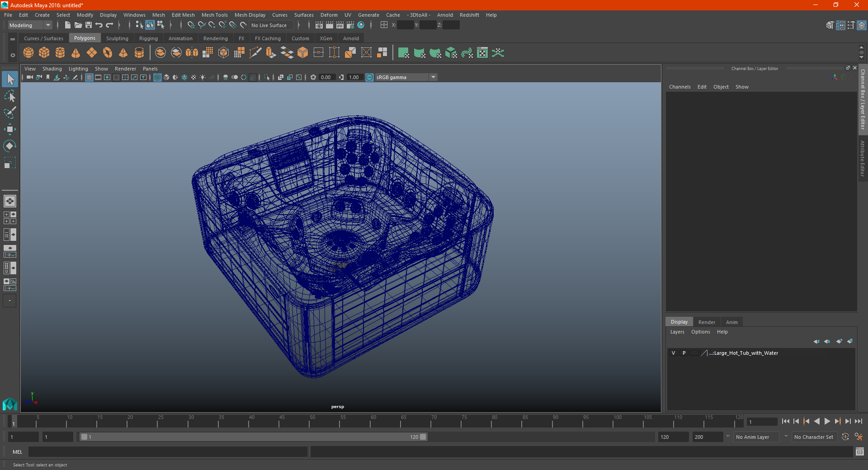This screenshot has width=868, height=470.
Task: Switch to the Rigging shelf tab
Action: [148, 38]
